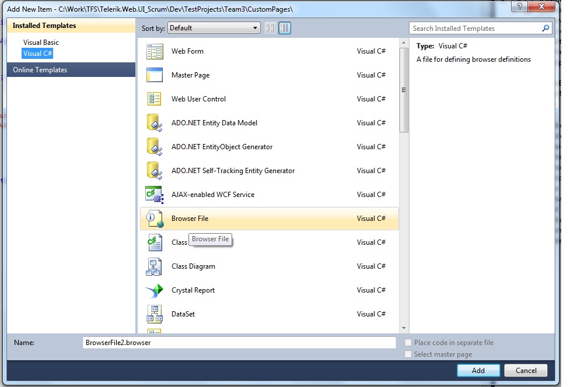This screenshot has height=387, width=588.
Task: Switch to small icons view
Action: 271,28
